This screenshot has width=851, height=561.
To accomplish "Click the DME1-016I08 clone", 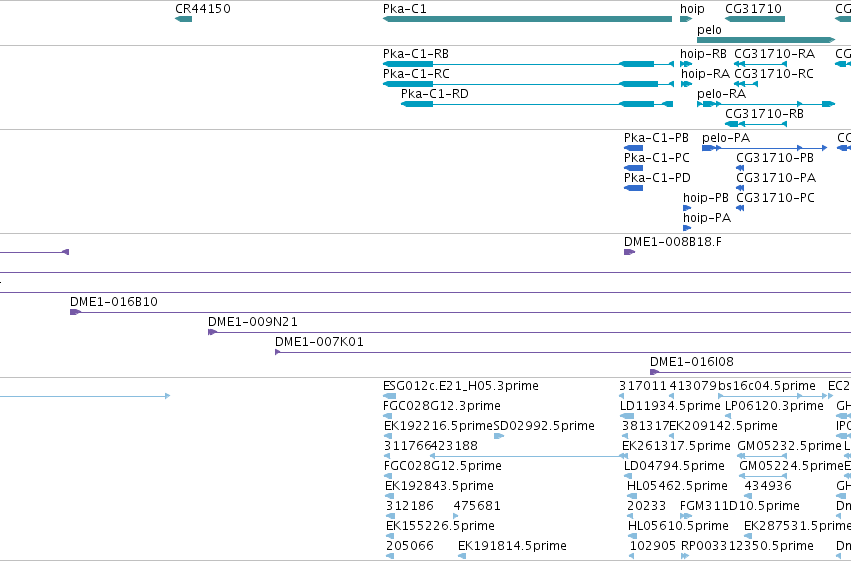I will click(750, 373).
